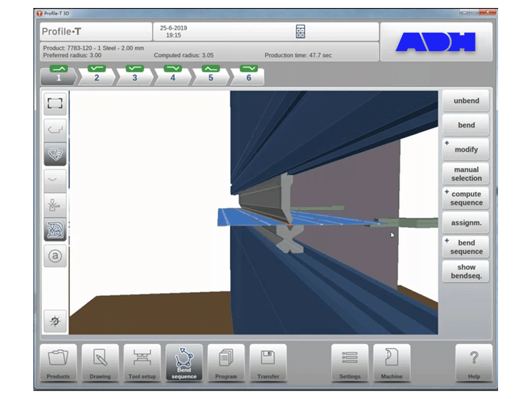Expand the modify submenu

point(466,149)
